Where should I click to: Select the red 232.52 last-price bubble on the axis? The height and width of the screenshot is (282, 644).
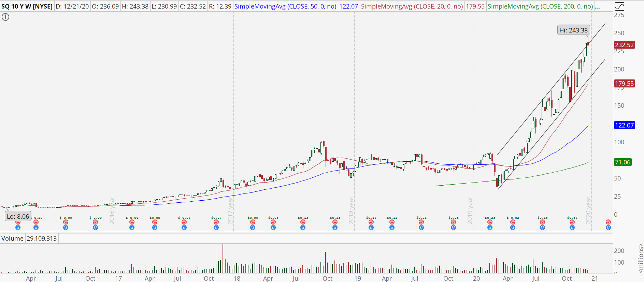click(x=624, y=45)
